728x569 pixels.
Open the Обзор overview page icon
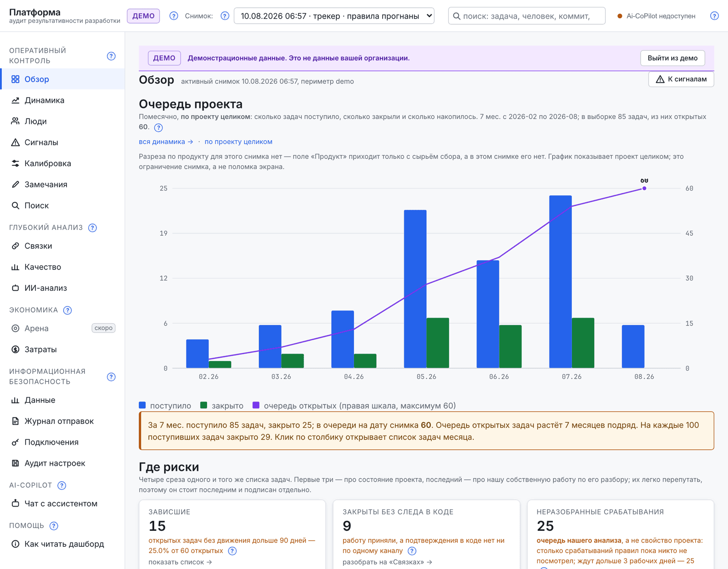point(15,79)
